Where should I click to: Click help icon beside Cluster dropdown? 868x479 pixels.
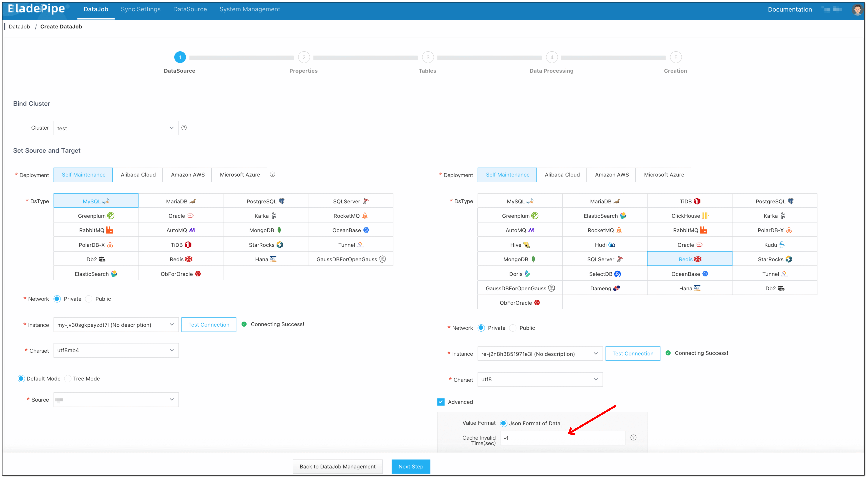pos(184,128)
